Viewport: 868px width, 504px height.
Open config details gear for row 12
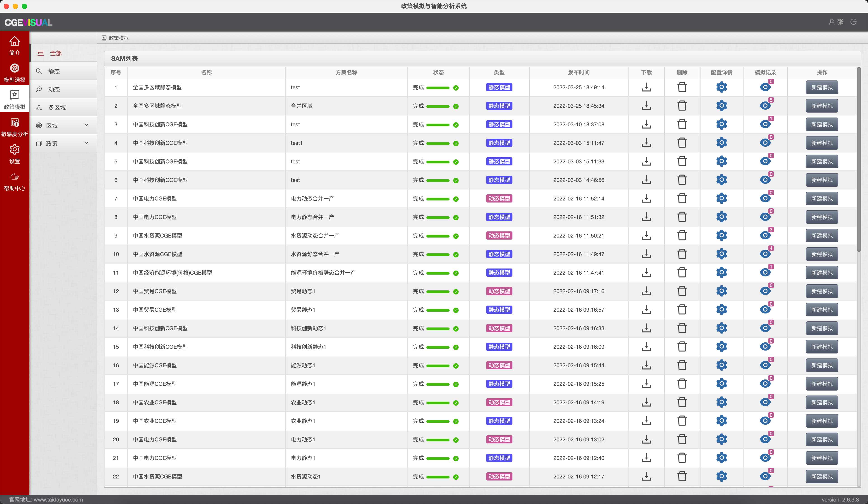721,291
